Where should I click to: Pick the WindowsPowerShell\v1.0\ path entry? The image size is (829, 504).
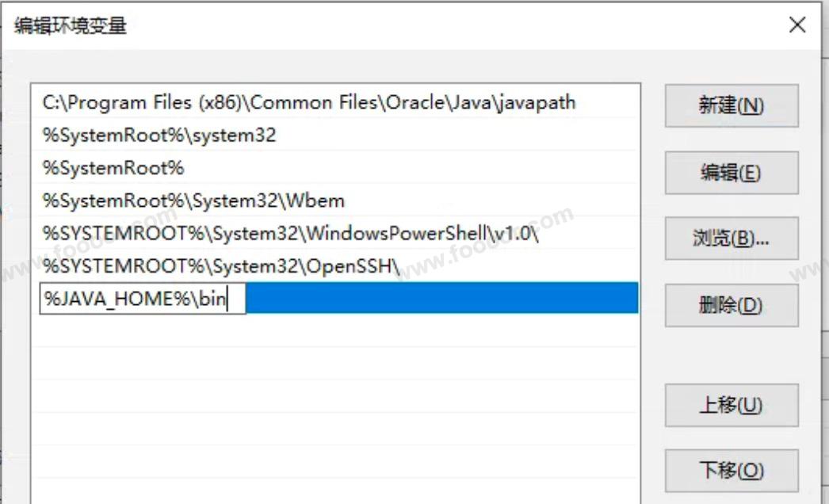pyautogui.click(x=292, y=235)
